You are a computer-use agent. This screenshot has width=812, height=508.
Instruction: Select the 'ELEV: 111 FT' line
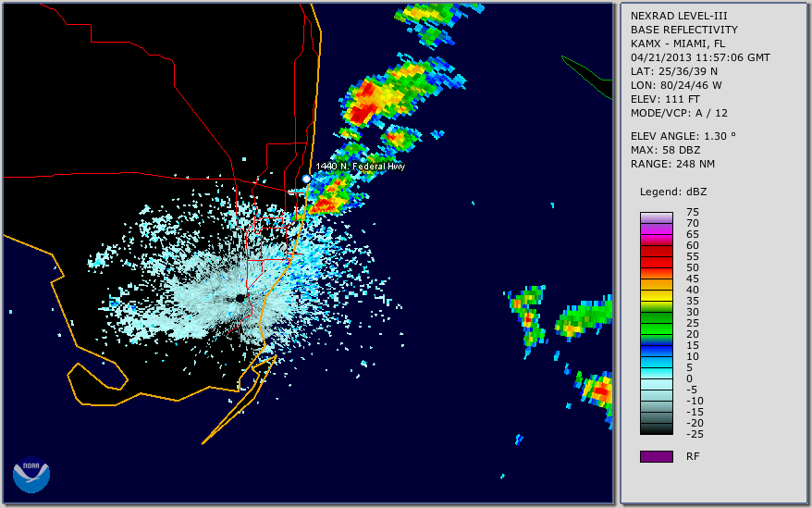coord(665,99)
